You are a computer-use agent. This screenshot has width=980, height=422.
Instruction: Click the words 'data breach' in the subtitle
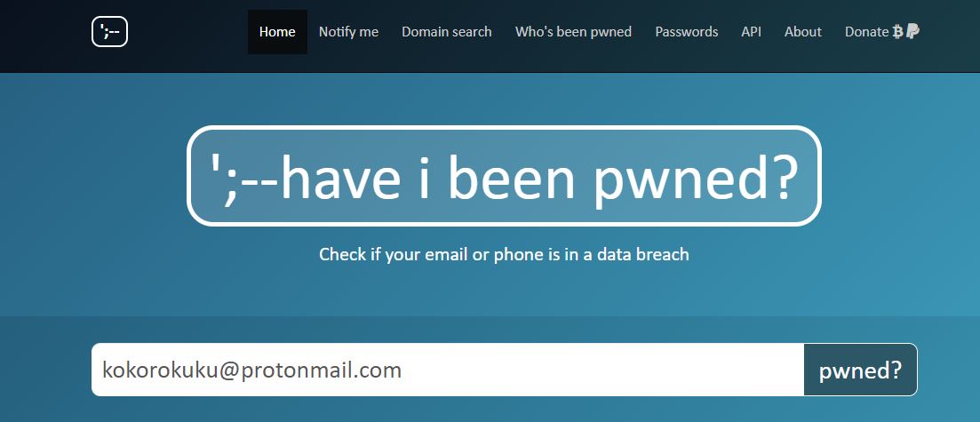point(642,254)
